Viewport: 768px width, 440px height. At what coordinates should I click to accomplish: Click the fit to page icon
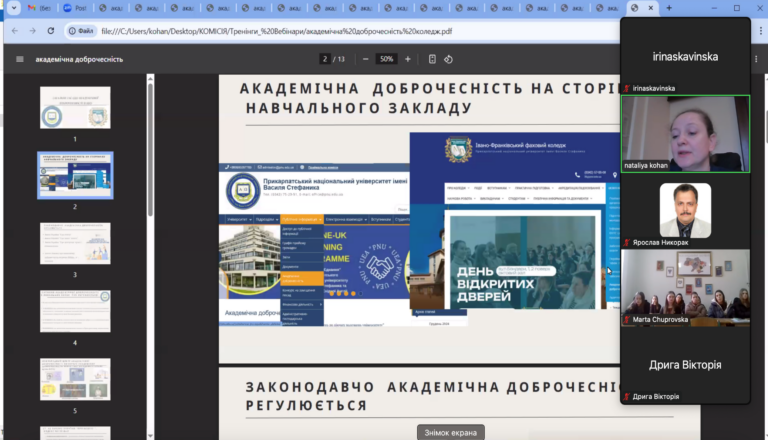coord(432,59)
